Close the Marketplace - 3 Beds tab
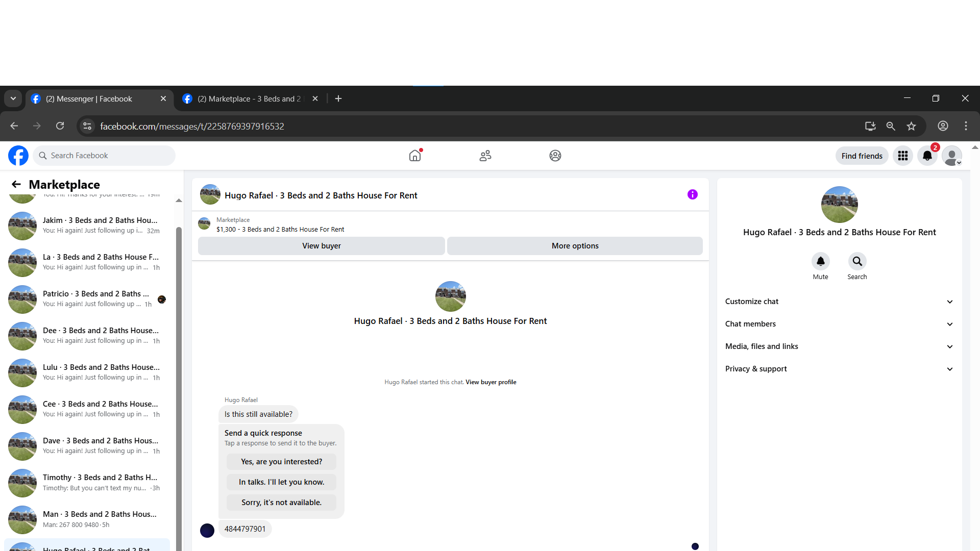The image size is (980, 551). coord(315,98)
